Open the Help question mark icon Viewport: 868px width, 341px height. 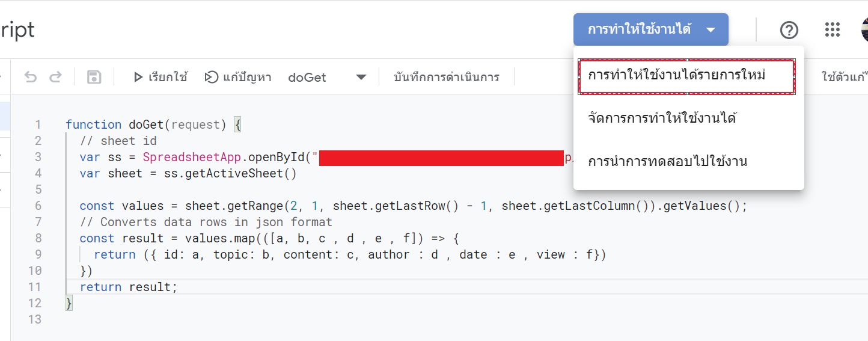coord(789,29)
